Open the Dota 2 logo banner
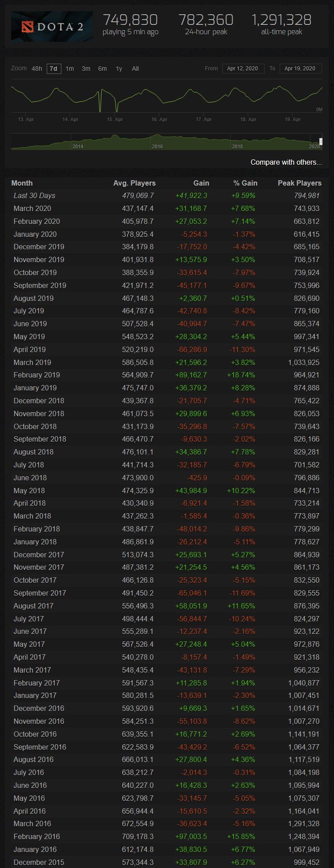This screenshot has height=868, width=334. [52, 26]
